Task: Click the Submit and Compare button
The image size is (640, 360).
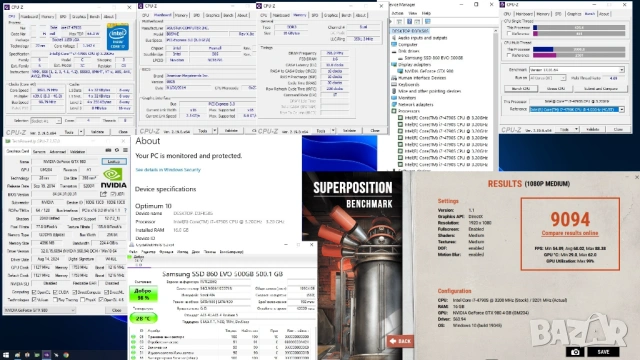Action: point(600,89)
